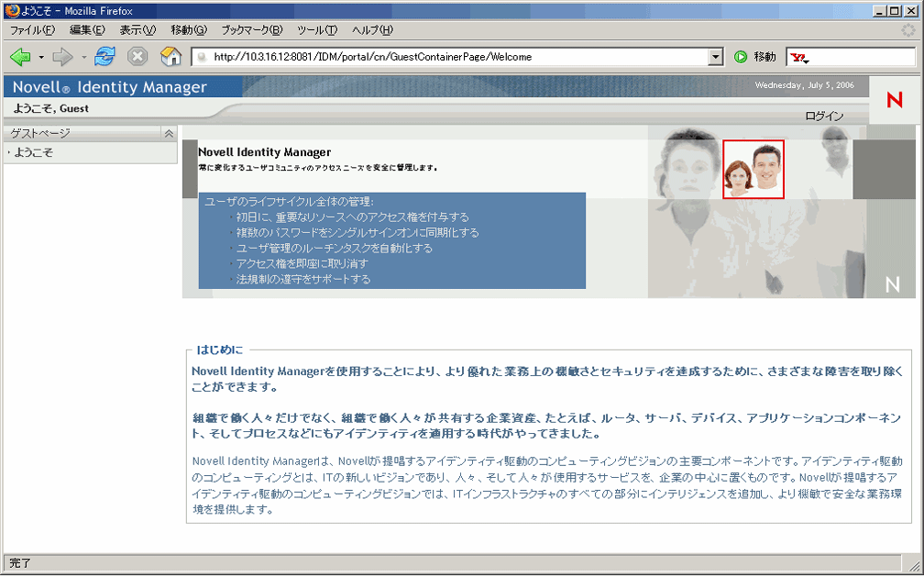Open the ファイル(F) menu
This screenshot has width=924, height=577.
tap(32, 29)
